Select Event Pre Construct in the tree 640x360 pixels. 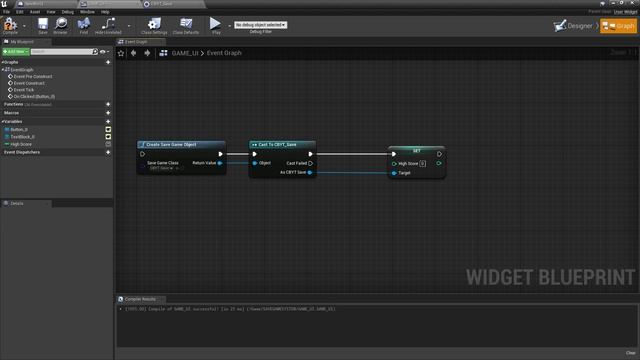(33, 77)
